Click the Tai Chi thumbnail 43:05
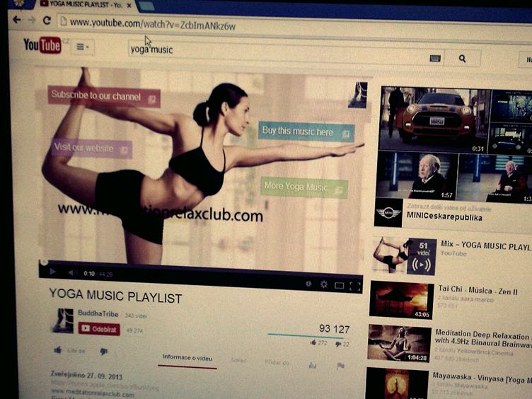Screen dimensions: 532x399 401,300
